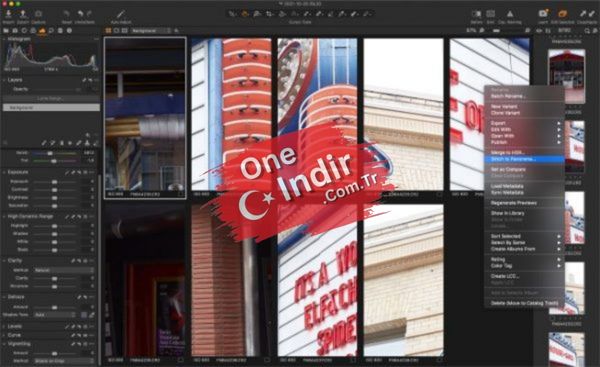The image size is (600, 367).
Task: Click the brush icon under the Layers list
Action: coord(44,143)
